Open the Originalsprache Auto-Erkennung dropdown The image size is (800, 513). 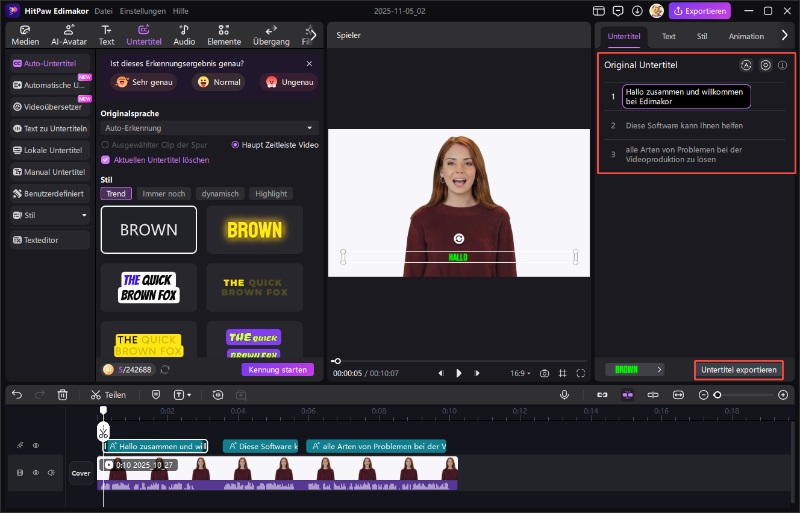click(x=209, y=128)
